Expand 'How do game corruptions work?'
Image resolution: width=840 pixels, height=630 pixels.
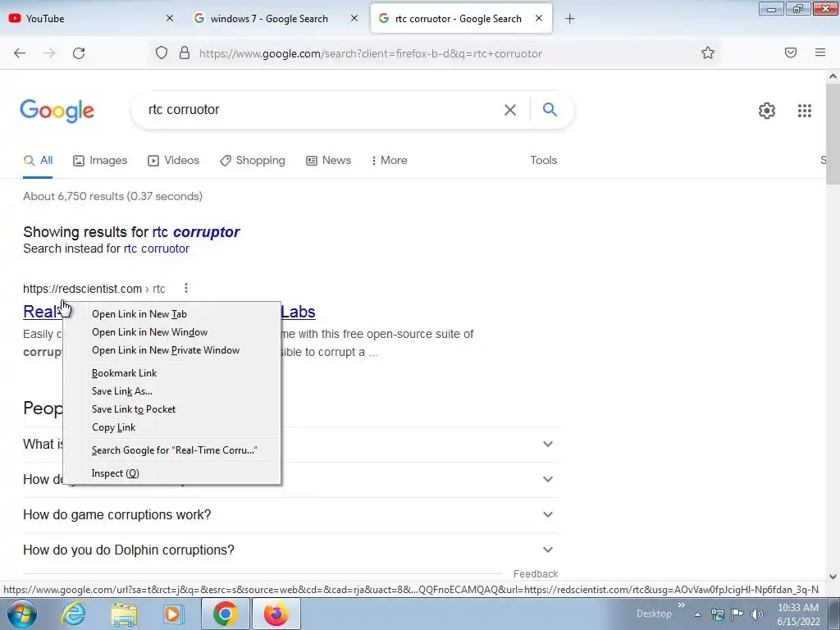[x=290, y=515]
